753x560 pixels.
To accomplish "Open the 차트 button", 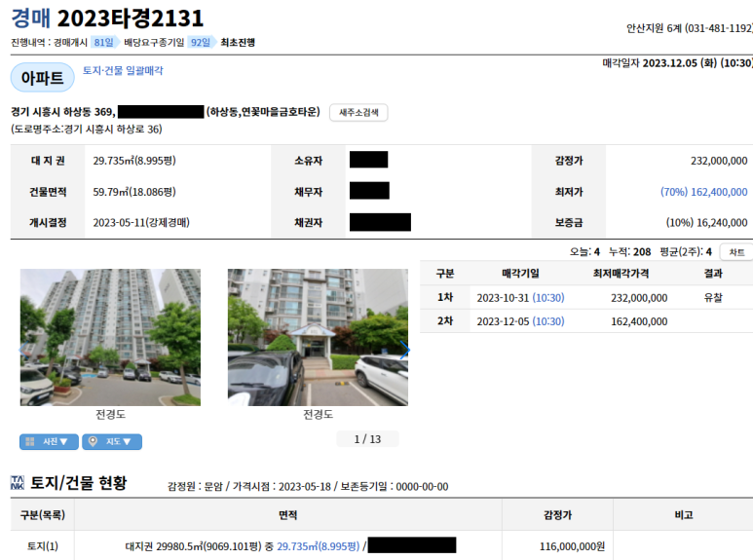I will 736,252.
